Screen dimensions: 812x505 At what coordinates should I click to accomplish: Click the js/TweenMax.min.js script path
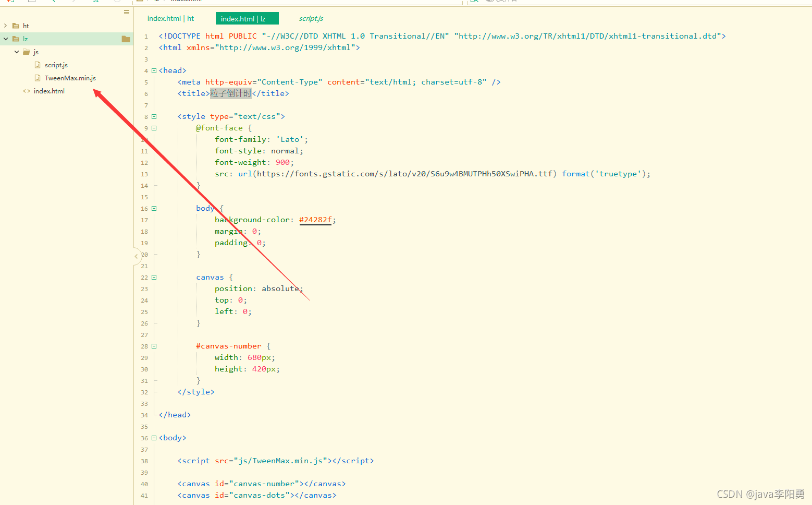[280, 461]
